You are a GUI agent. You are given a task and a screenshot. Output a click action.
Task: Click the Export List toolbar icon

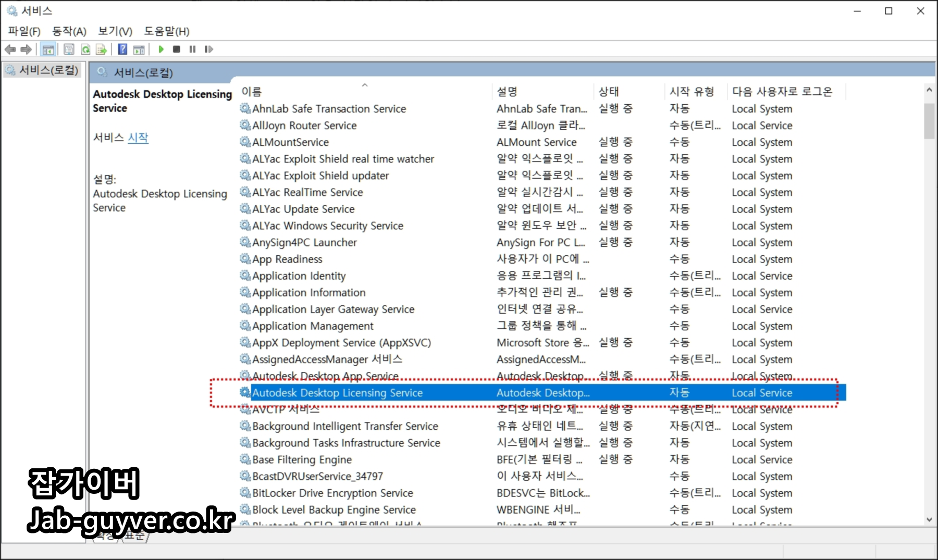(101, 49)
